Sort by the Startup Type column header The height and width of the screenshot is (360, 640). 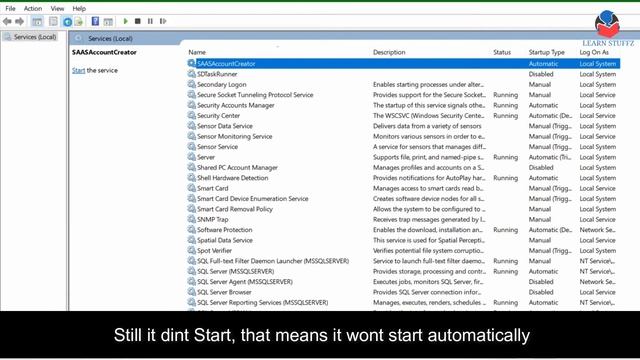[547, 52]
